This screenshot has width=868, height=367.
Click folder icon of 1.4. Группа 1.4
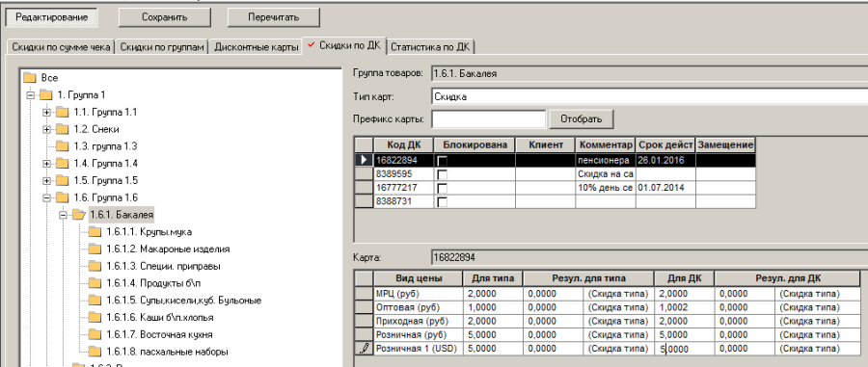63,164
